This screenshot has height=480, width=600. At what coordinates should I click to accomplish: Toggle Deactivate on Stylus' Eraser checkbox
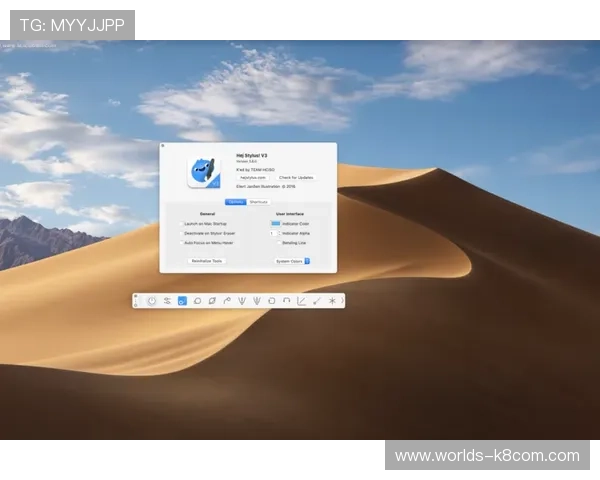(x=181, y=233)
